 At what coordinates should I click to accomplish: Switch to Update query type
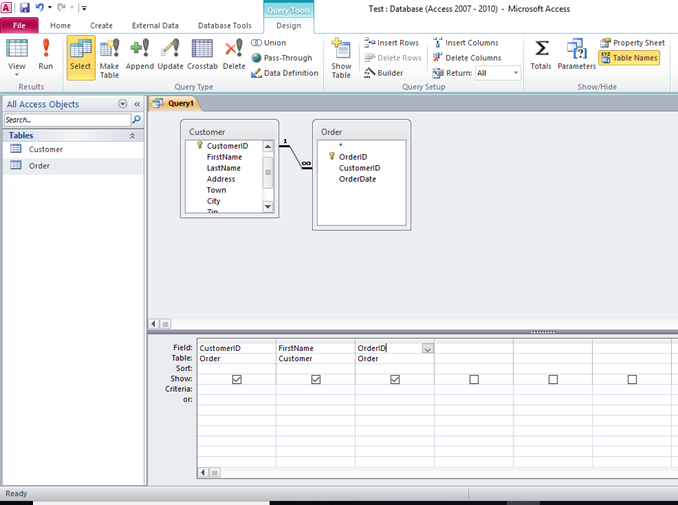170,54
